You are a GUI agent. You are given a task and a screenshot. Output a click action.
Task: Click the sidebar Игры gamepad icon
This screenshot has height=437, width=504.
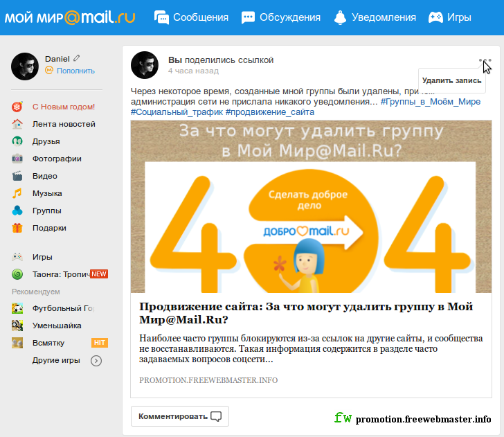tap(17, 257)
